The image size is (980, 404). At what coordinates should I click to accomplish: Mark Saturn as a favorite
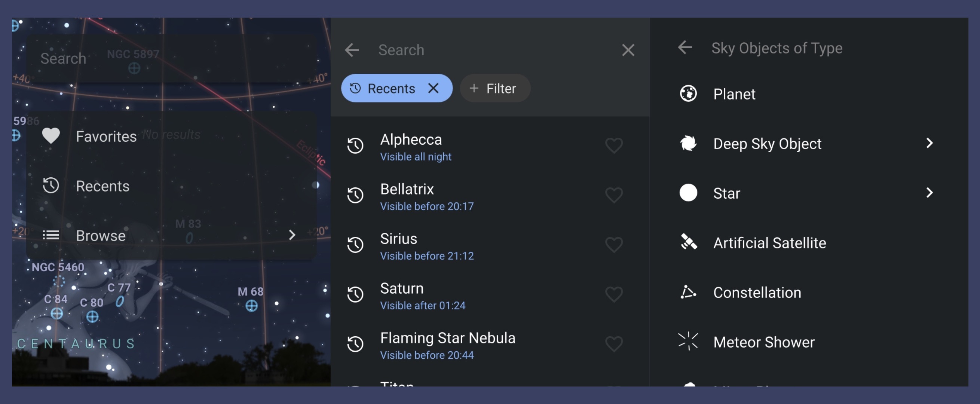614,295
